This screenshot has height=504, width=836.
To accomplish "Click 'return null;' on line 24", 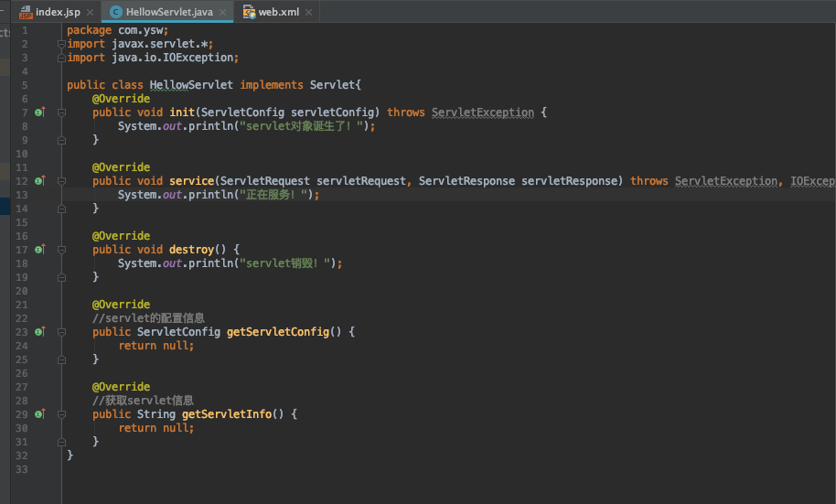I will [156, 346].
